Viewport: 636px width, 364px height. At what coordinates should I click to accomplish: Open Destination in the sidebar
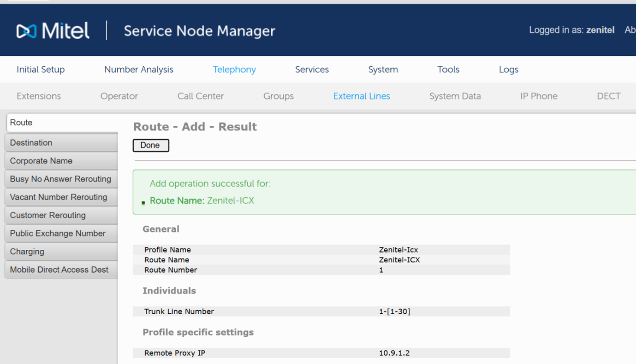pos(61,143)
